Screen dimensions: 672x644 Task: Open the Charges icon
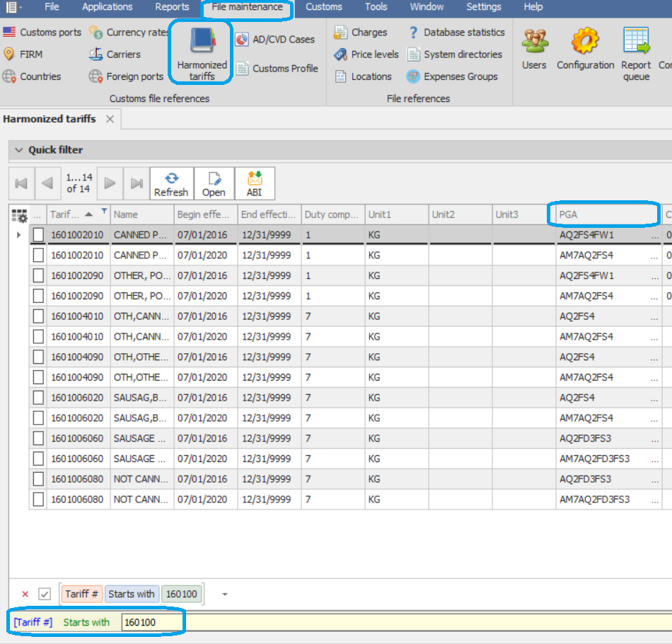pyautogui.click(x=361, y=32)
